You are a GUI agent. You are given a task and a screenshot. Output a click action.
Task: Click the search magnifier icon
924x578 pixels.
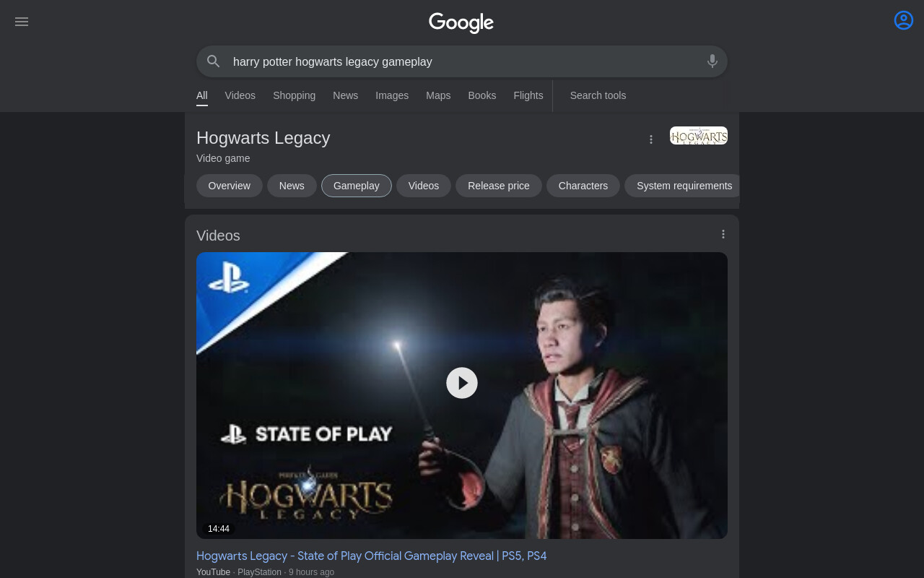point(213,61)
